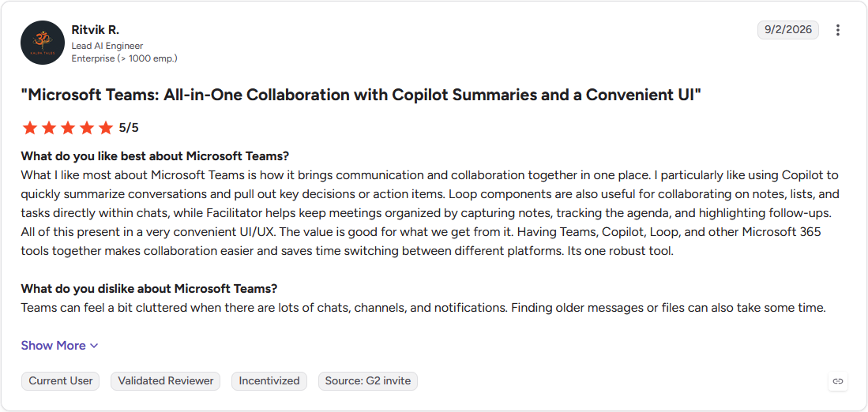Select the second rating star
868x412 pixels.
49,129
